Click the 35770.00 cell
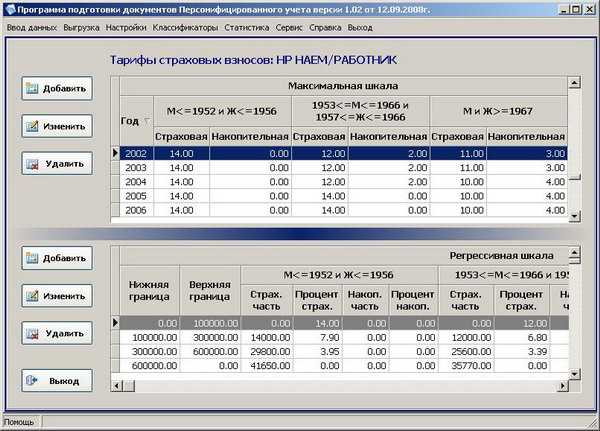Image resolution: width=600 pixels, height=431 pixels. coord(466,366)
